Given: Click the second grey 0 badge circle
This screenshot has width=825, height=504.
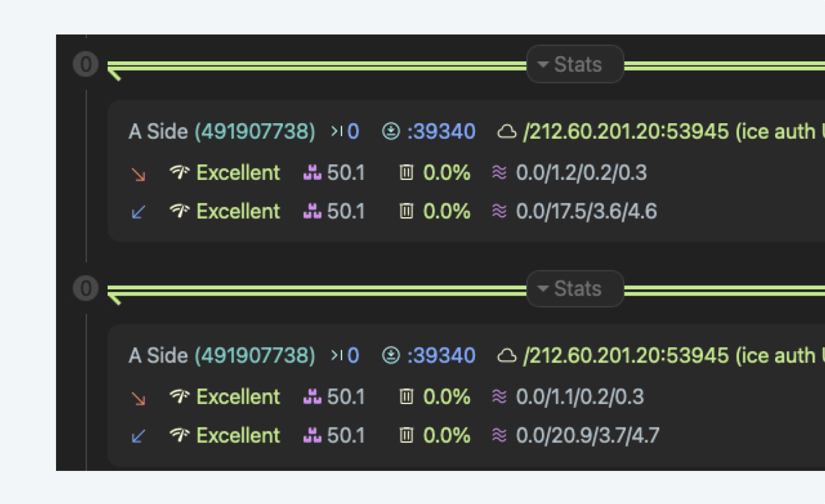Looking at the screenshot, I should tap(86, 288).
